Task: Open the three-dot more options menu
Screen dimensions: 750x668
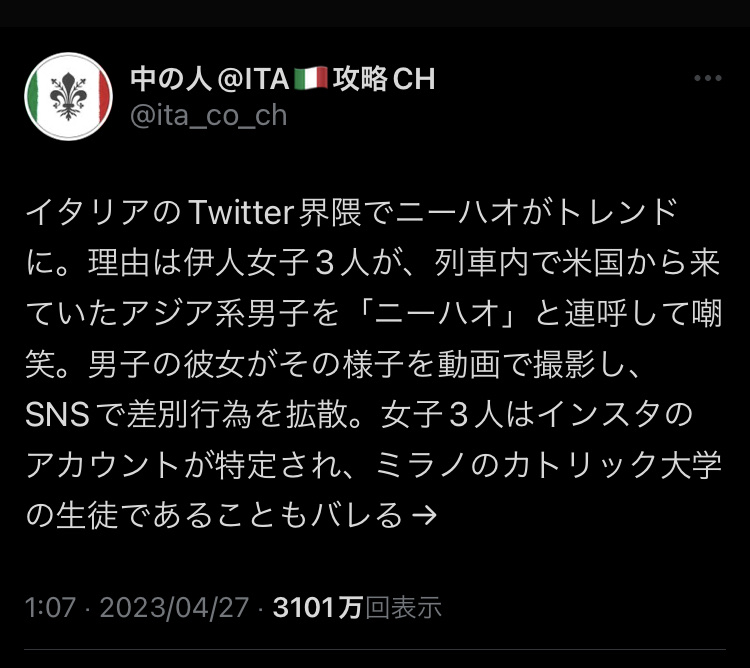Action: (708, 78)
